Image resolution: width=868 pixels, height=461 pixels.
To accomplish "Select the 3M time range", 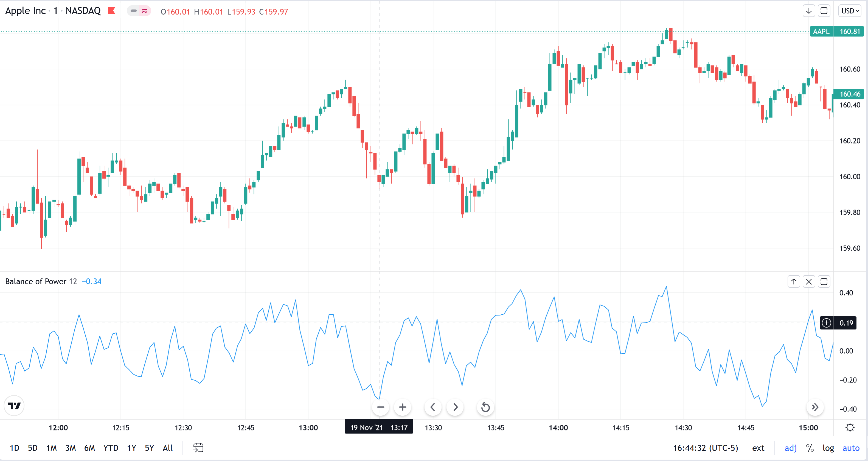I will click(71, 448).
